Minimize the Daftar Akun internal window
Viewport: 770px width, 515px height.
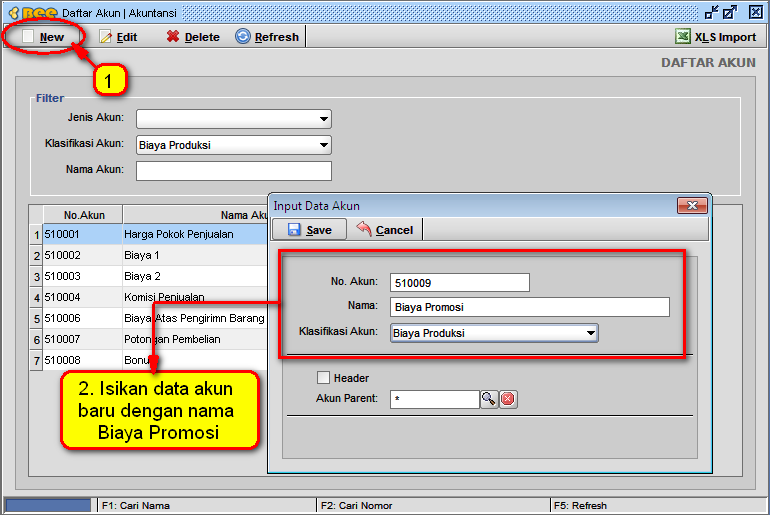point(711,12)
